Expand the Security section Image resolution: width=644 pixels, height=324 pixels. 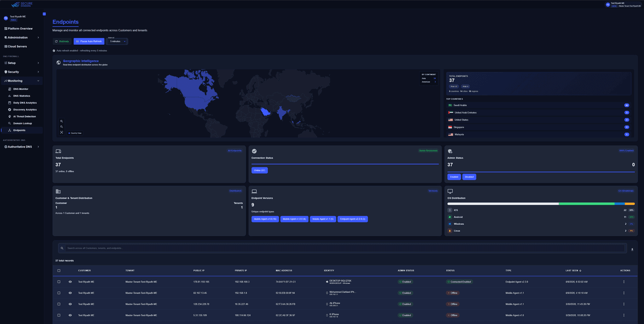(x=21, y=72)
